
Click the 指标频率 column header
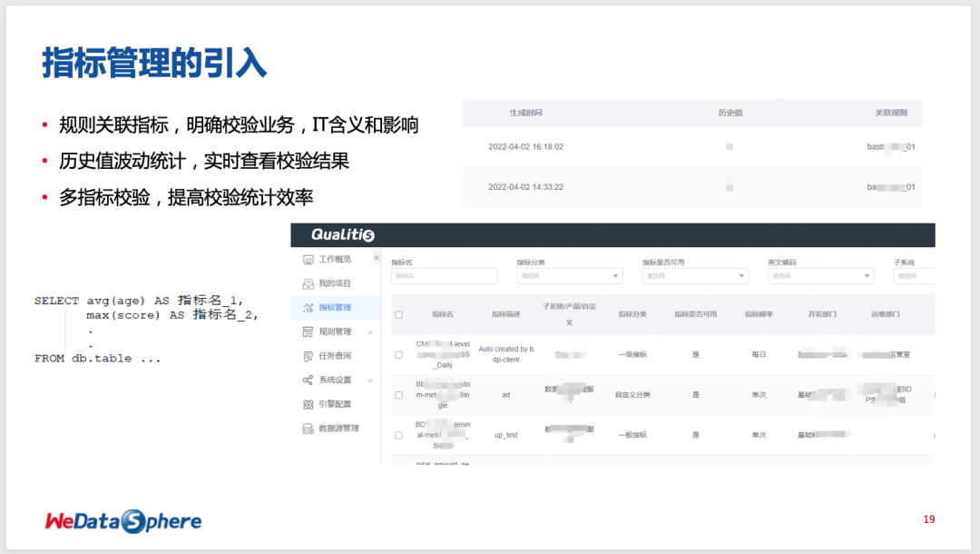759,314
